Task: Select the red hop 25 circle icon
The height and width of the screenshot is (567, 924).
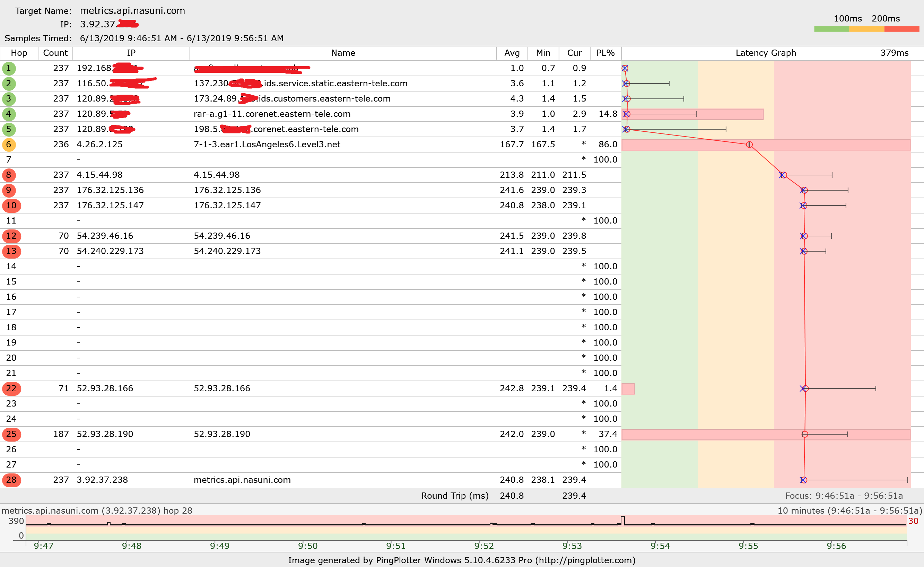Action: coord(11,434)
